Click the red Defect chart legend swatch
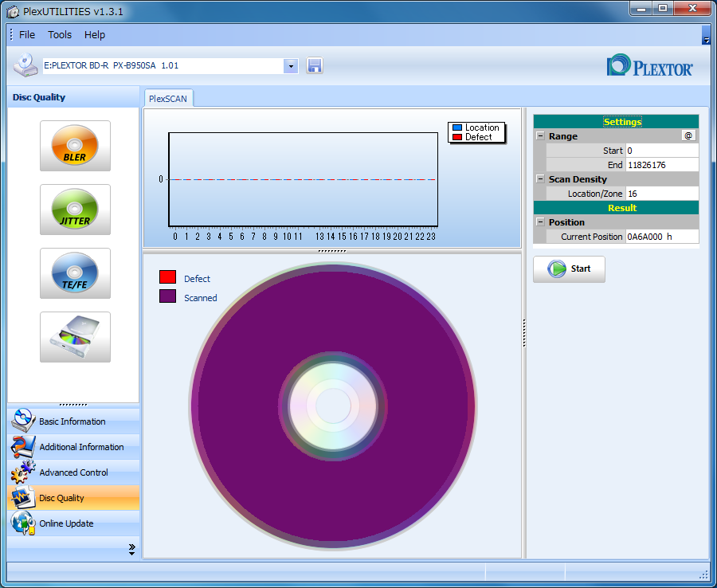The width and height of the screenshot is (717, 588). (456, 137)
